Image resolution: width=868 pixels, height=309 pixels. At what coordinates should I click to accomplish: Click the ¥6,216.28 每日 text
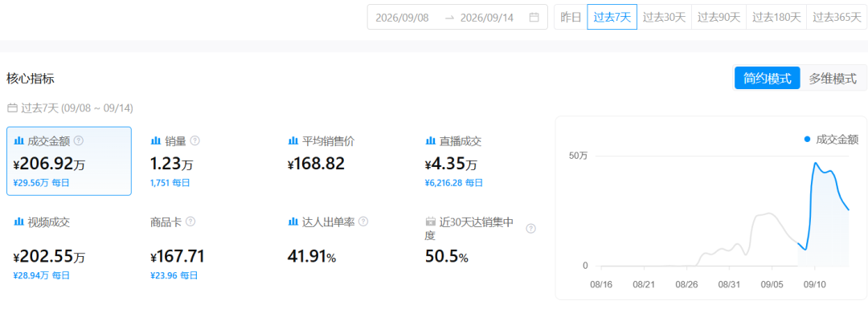click(454, 182)
